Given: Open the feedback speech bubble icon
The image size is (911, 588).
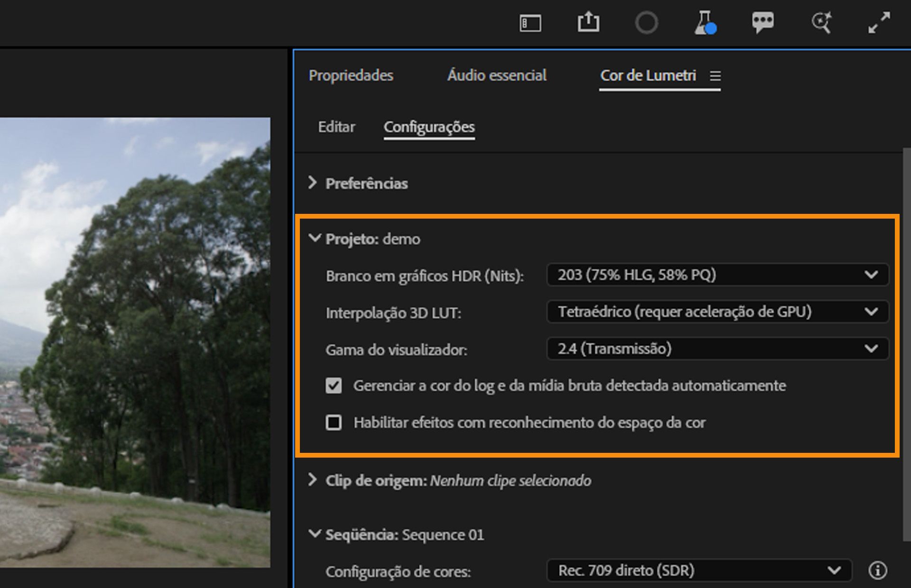Looking at the screenshot, I should pos(763,21).
